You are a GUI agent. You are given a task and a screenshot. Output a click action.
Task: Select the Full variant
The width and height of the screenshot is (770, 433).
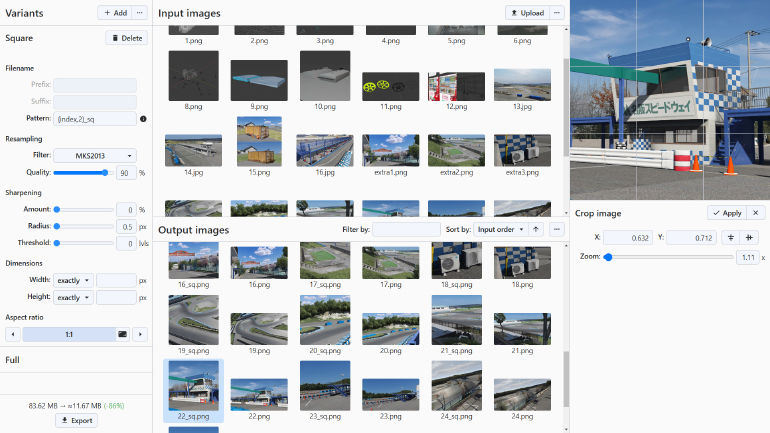76,360
